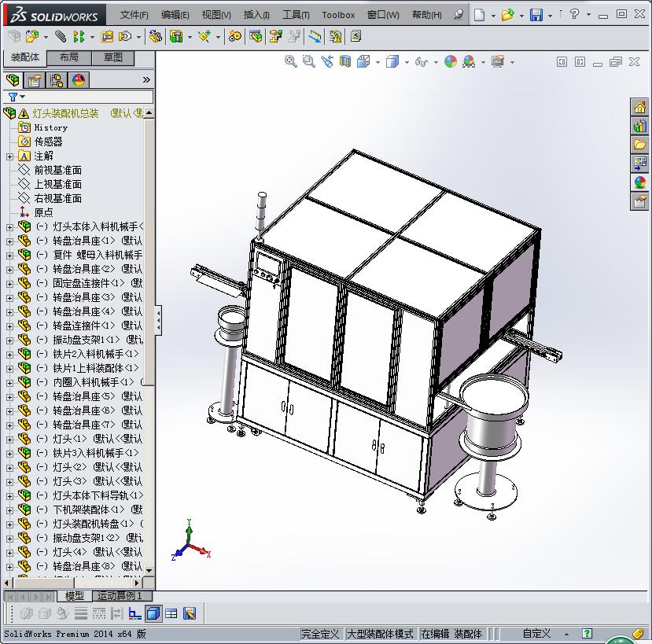The width and height of the screenshot is (652, 644).
Task: Click the Edit Appearance color ball icon
Action: 451,61
